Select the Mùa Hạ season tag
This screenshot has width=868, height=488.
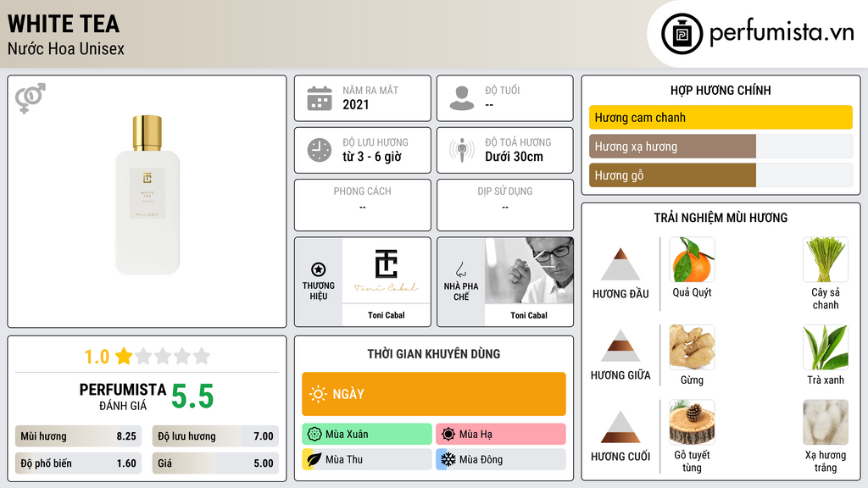pos(500,435)
